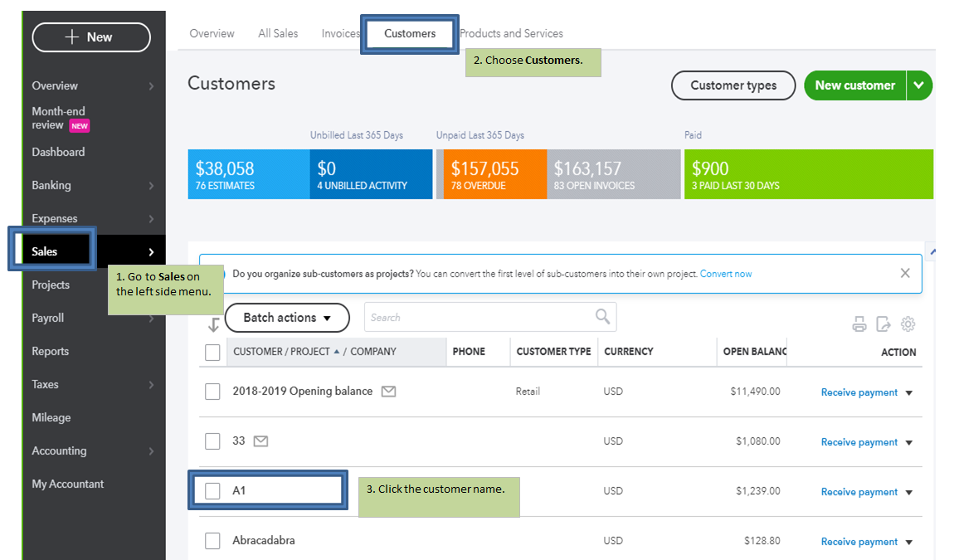This screenshot has height=560, width=959.
Task: Open the table settings gear icon
Action: tap(908, 324)
